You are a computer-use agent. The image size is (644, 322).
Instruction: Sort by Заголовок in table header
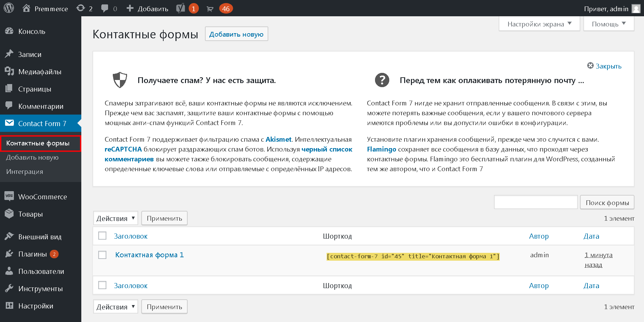point(131,236)
